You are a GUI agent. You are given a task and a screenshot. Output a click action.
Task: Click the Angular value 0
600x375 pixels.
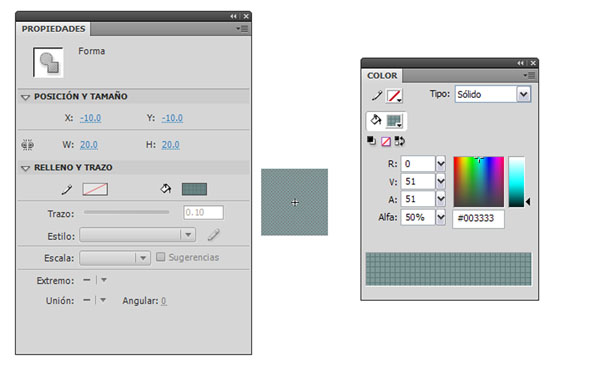point(163,301)
